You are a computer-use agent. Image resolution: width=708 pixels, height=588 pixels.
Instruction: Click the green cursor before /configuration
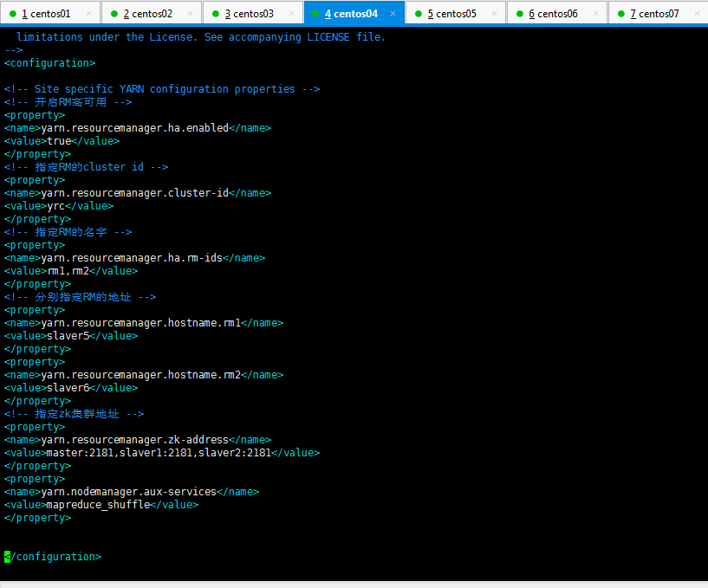[7, 557]
